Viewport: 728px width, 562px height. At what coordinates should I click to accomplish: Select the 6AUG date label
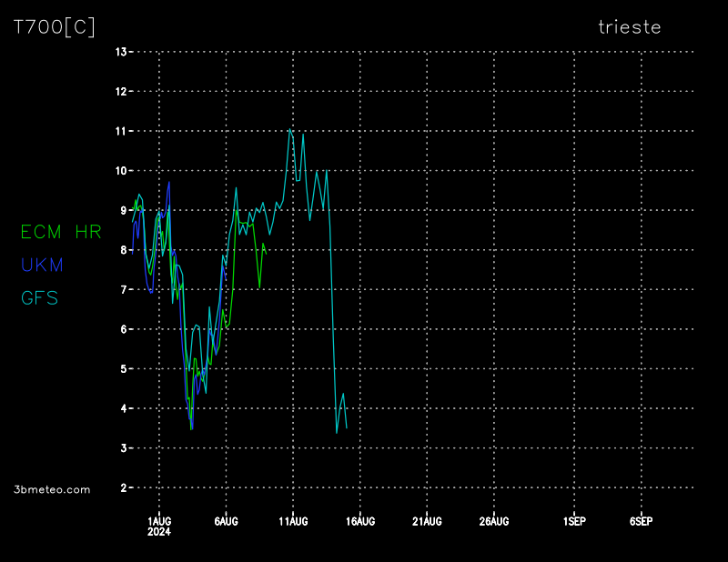tap(226, 521)
